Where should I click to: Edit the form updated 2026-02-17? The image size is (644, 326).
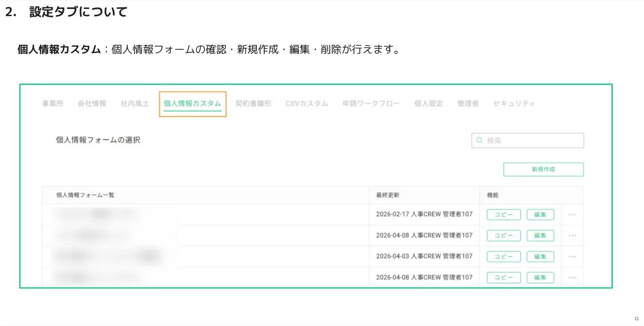pyautogui.click(x=540, y=215)
